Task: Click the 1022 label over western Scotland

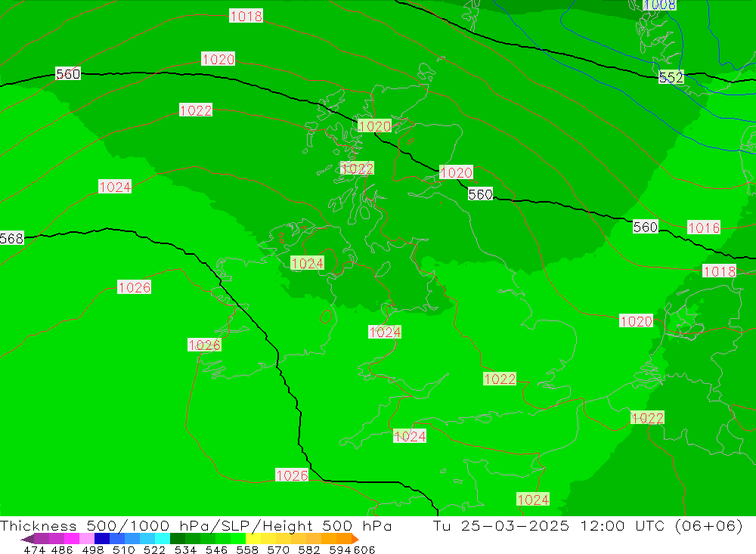Action: 357,169
